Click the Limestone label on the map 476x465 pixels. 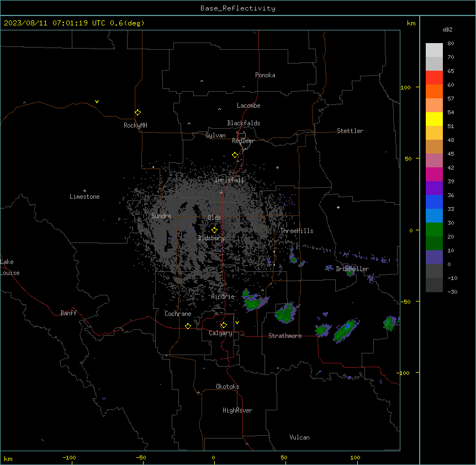point(84,197)
